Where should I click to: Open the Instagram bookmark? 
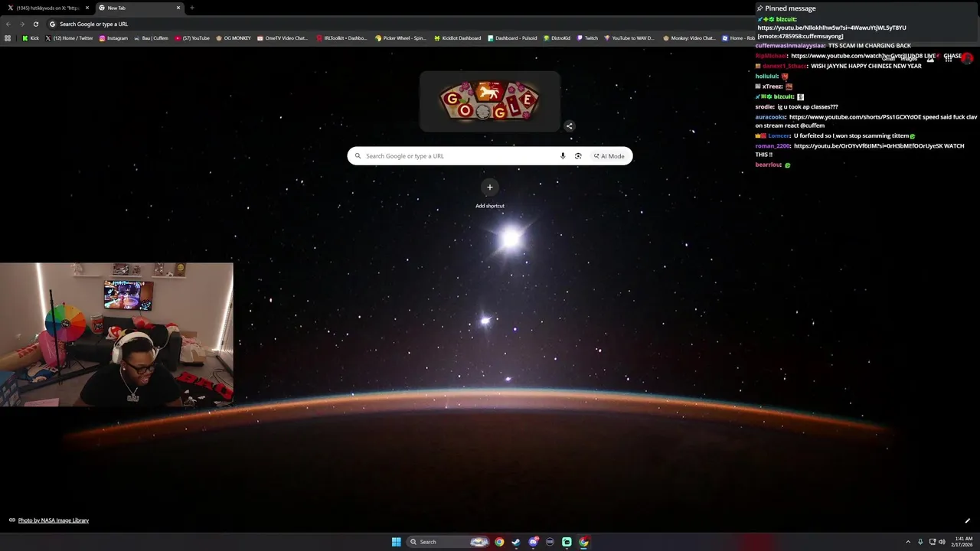click(x=113, y=37)
